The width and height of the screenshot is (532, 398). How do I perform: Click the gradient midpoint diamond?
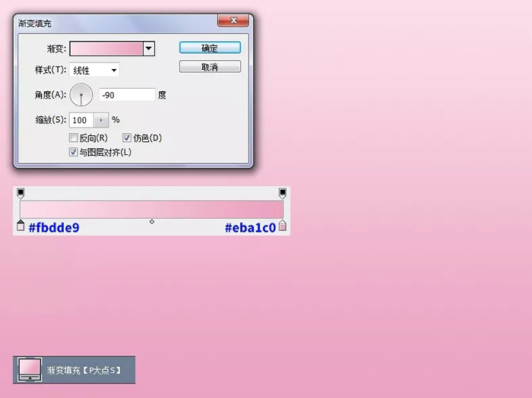pos(152,222)
